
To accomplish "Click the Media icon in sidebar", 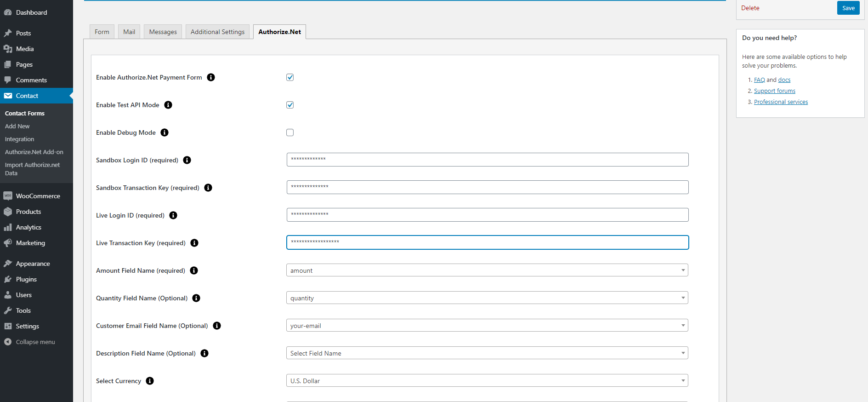I will (8, 49).
